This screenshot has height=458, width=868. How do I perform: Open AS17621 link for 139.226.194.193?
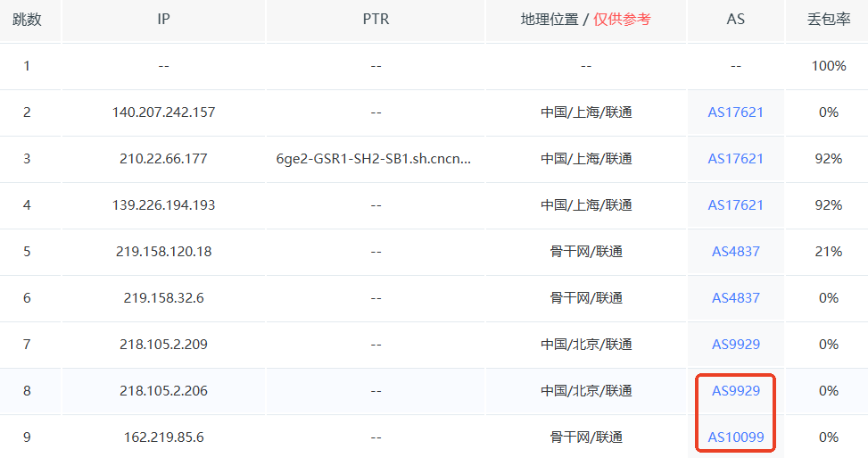tap(735, 205)
